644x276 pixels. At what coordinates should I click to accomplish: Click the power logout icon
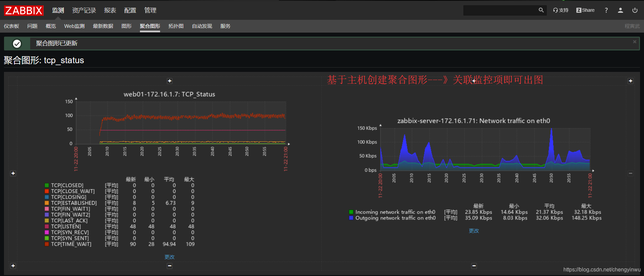click(x=635, y=10)
